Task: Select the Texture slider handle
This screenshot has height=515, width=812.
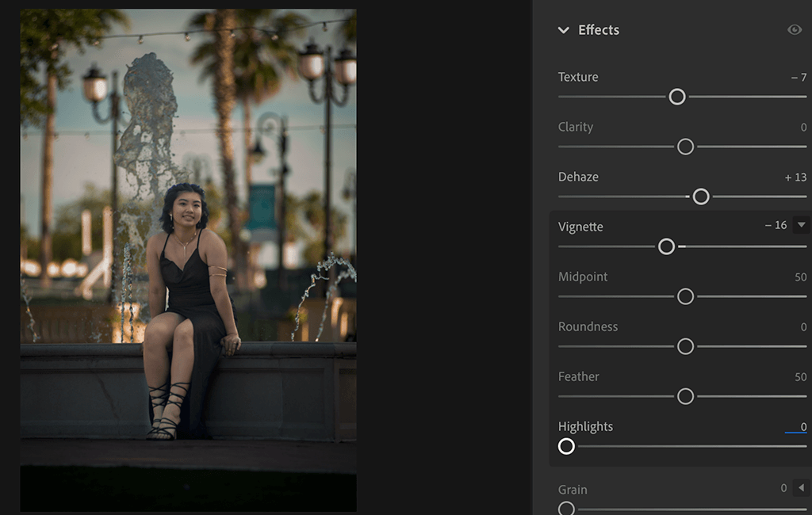Action: [x=677, y=96]
